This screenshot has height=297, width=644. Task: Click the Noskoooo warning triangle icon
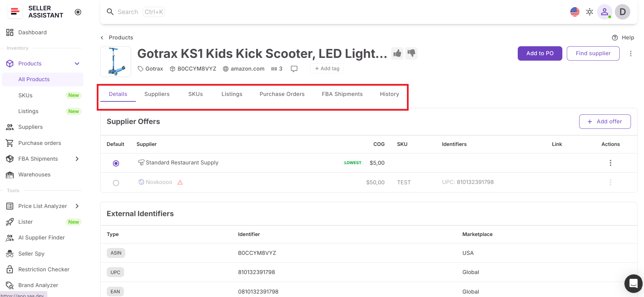[180, 182]
